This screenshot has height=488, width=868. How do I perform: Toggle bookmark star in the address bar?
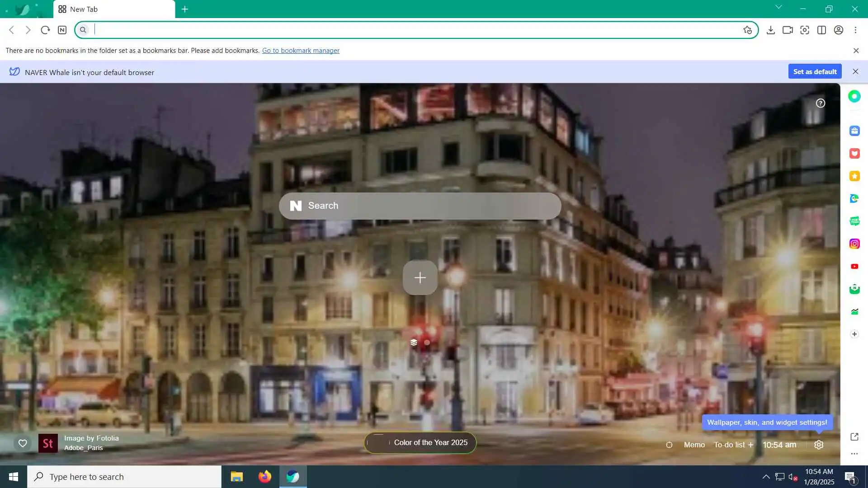point(747,30)
